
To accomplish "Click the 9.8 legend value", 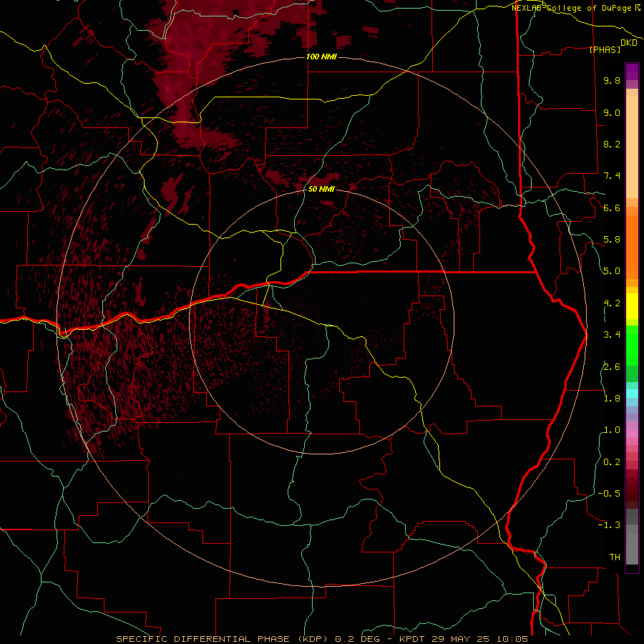I will 612,81.
